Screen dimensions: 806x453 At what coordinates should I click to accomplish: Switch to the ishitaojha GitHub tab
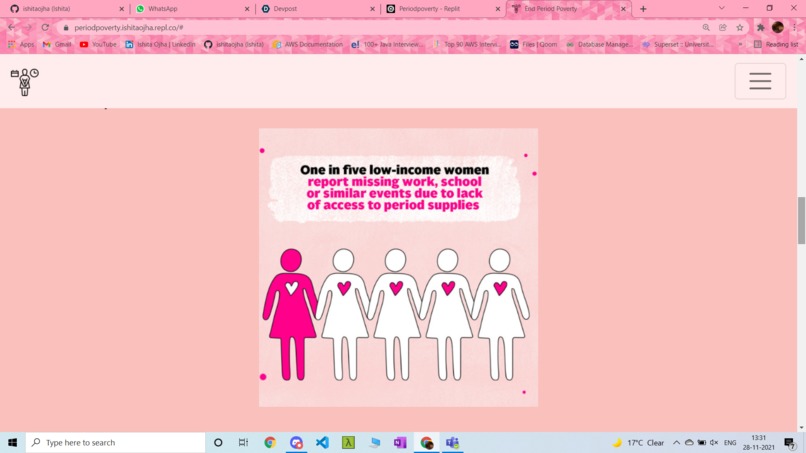point(65,9)
